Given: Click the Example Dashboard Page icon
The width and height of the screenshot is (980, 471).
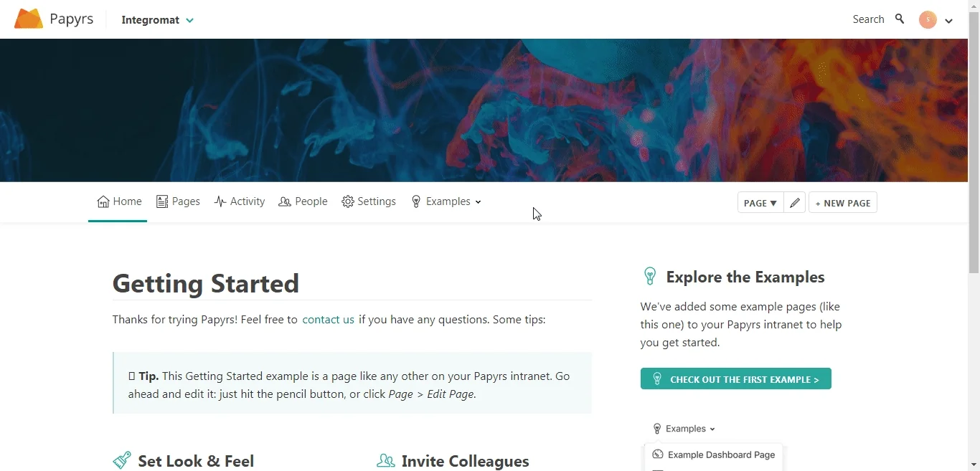Looking at the screenshot, I should 657,455.
